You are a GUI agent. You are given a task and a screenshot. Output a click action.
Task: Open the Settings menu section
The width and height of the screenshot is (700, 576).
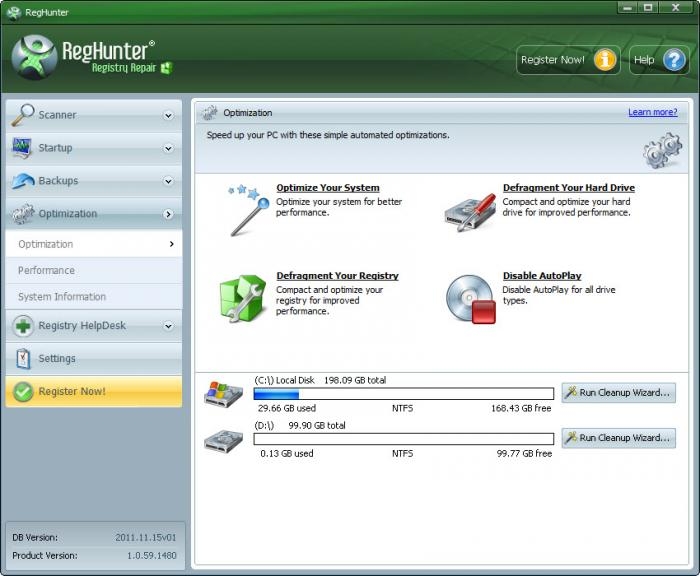[94, 359]
